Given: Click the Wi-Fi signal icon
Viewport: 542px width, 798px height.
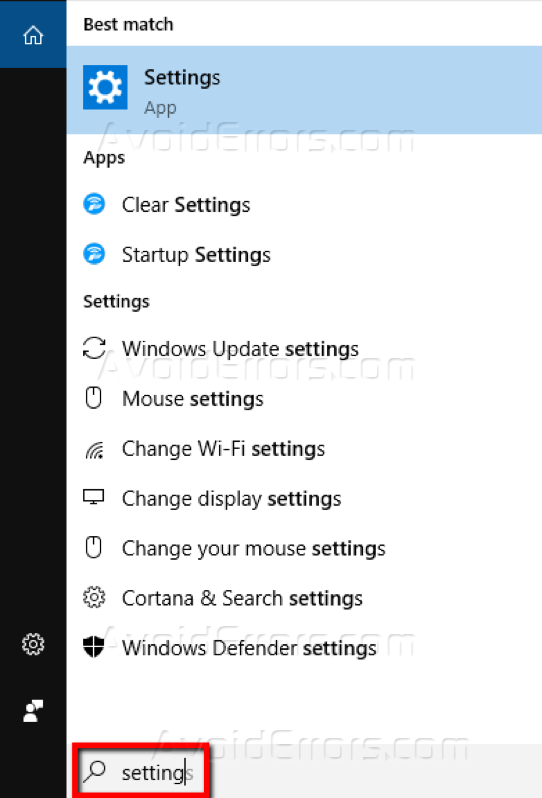Looking at the screenshot, I should point(95,450).
